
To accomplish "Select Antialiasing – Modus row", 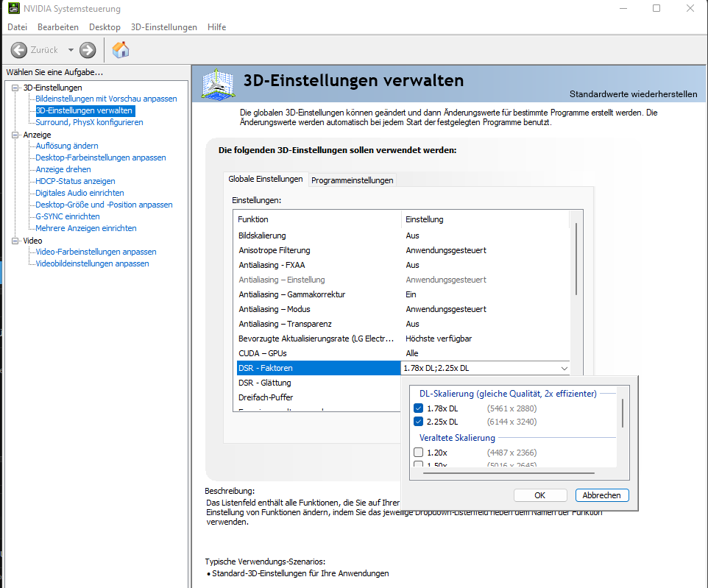I will coord(403,309).
